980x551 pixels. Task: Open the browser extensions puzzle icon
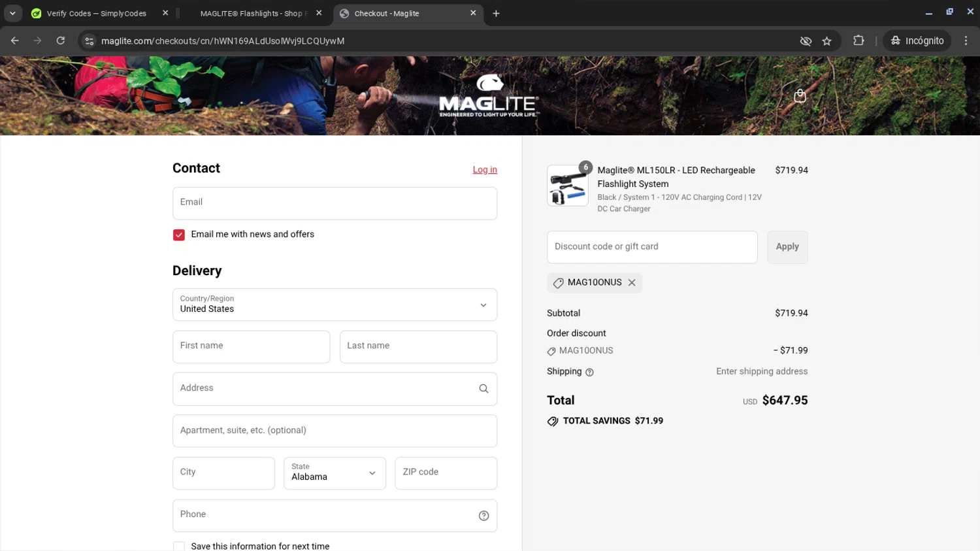(x=858, y=41)
